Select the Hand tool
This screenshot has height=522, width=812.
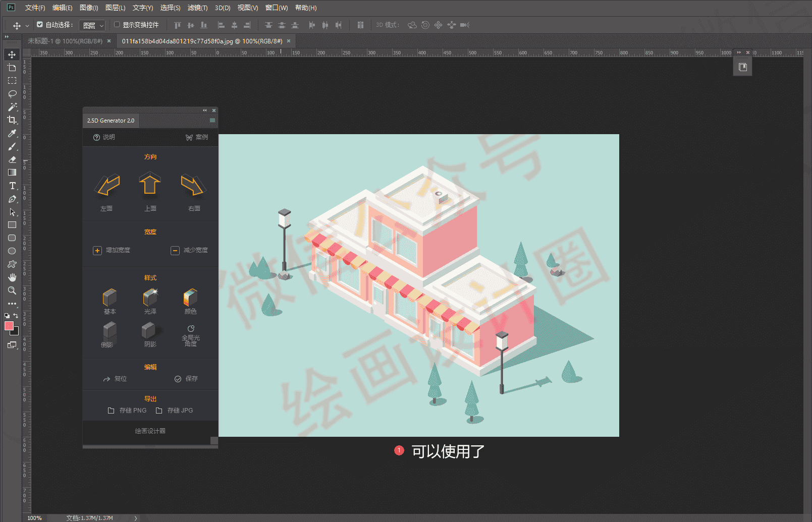click(12, 277)
